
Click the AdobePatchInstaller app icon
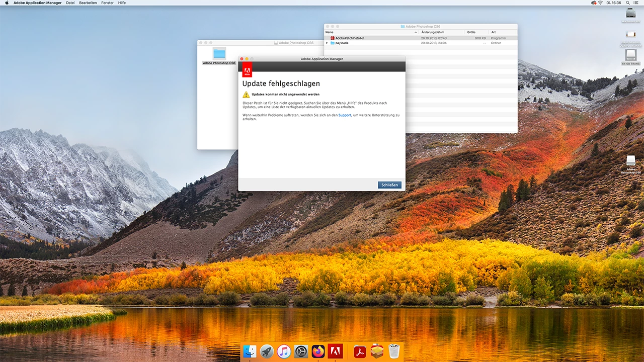[x=333, y=38]
